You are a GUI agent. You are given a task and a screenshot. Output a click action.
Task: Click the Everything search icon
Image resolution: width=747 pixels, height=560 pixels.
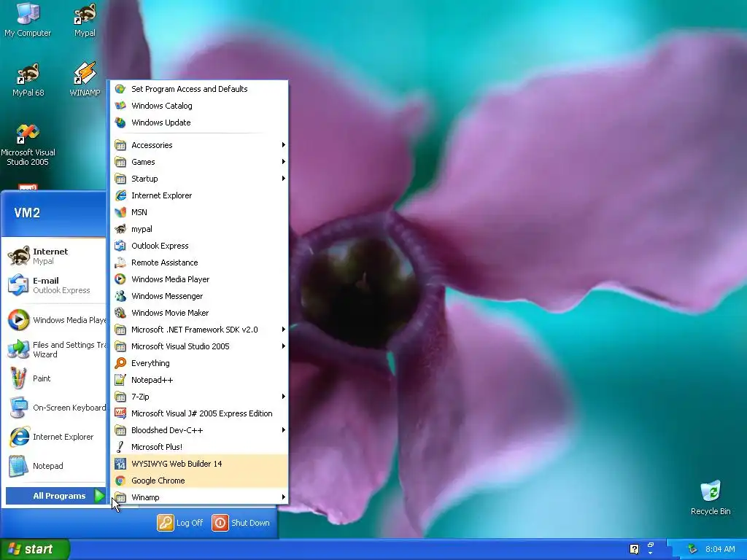tap(120, 363)
